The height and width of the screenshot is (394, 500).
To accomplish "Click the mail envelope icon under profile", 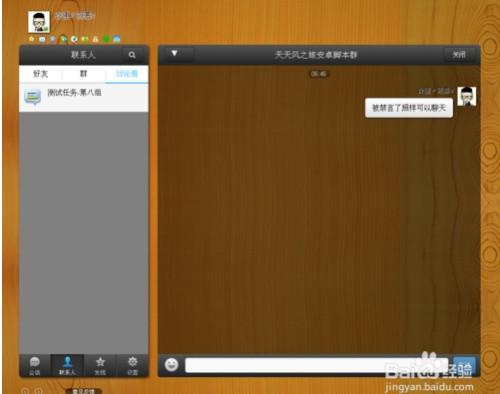I will click(42, 39).
